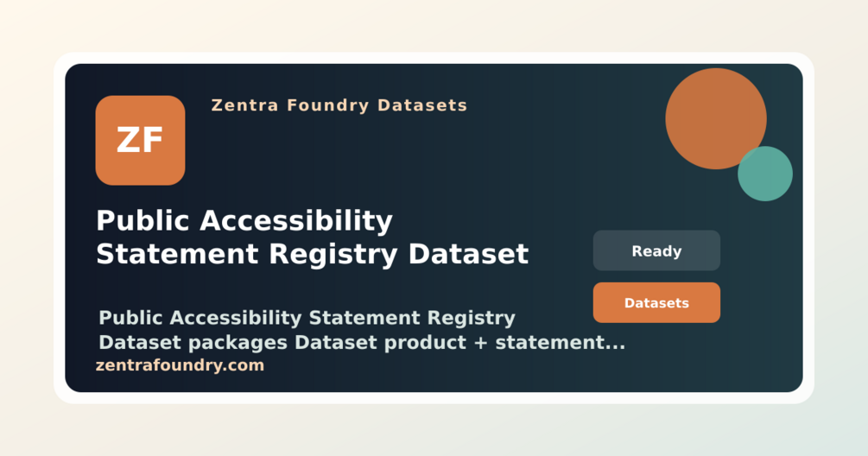Visit the zentrafoundry.com link
868x456 pixels.
(x=180, y=365)
